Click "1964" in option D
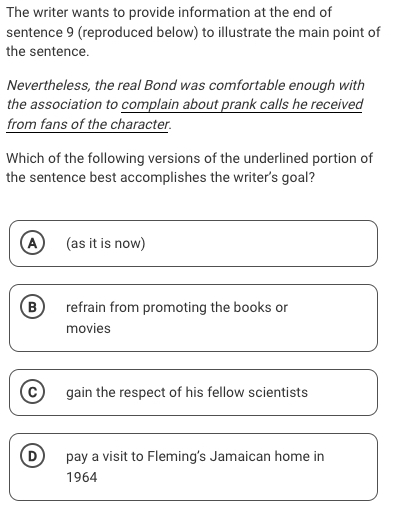The image size is (395, 512). pyautogui.click(x=82, y=477)
